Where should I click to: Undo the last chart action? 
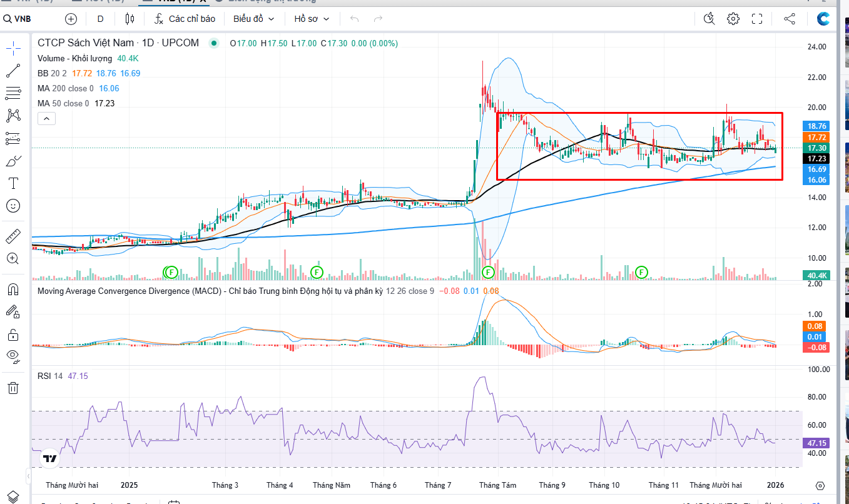click(x=355, y=19)
